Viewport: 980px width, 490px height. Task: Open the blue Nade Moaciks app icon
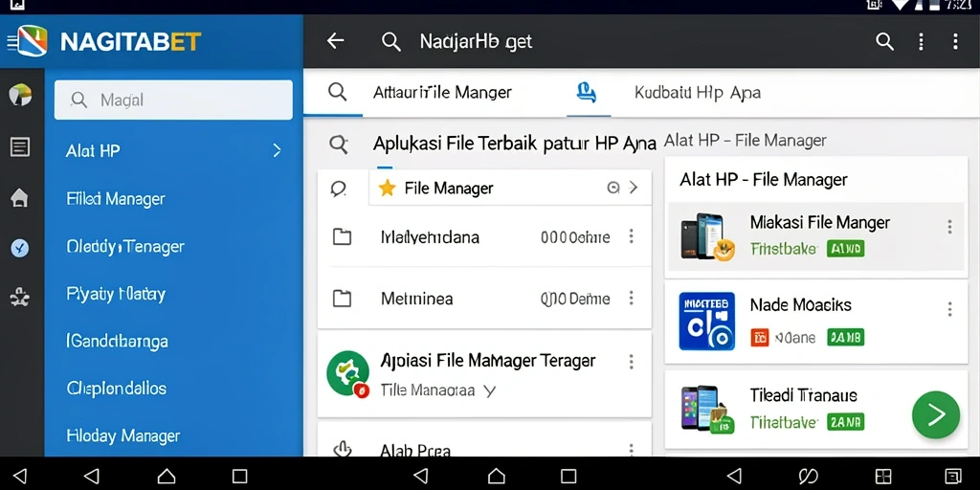tap(707, 322)
